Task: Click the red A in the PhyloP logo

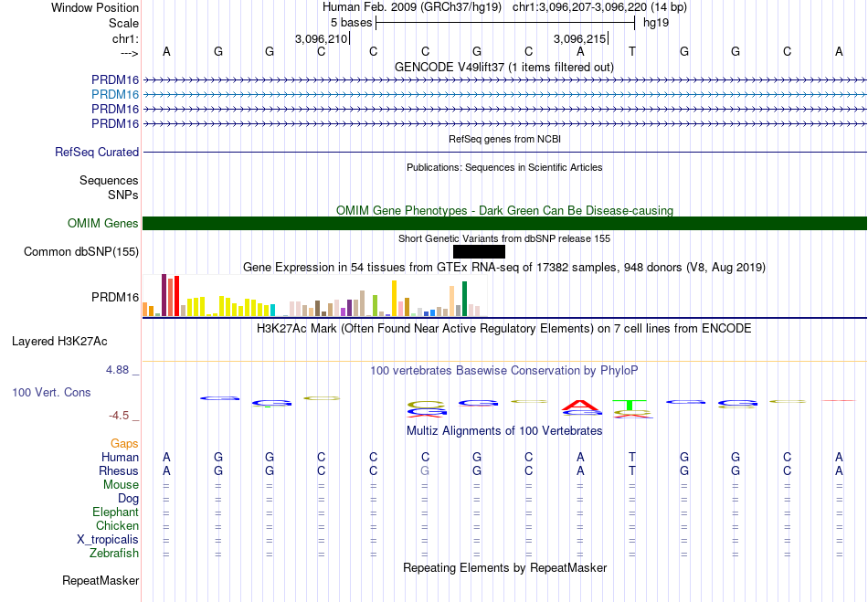Action: 580,405
